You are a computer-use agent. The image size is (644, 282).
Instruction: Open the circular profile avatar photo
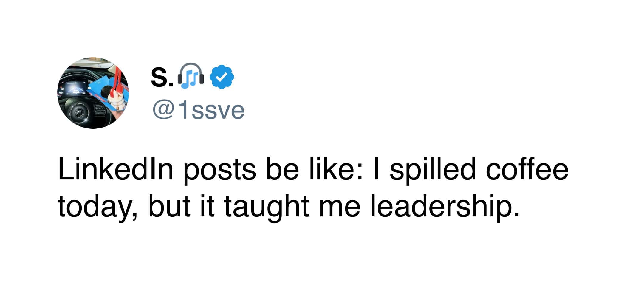pyautogui.click(x=93, y=93)
